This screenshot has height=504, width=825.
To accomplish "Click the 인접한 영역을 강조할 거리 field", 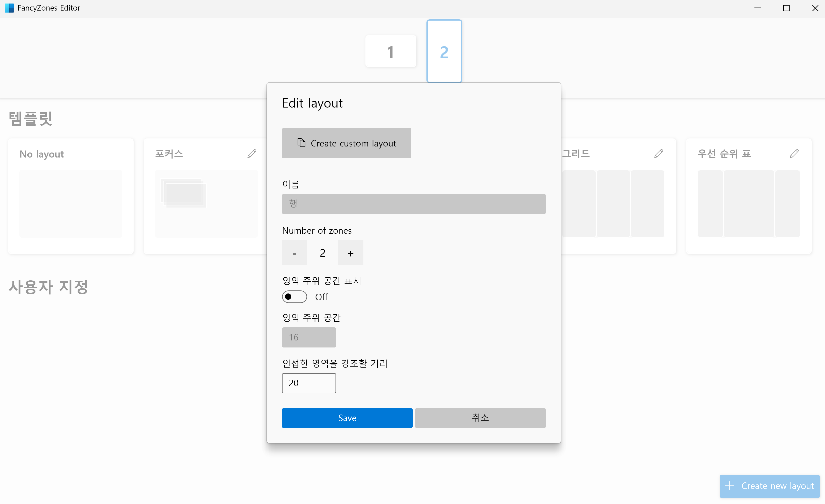I will click(x=309, y=383).
